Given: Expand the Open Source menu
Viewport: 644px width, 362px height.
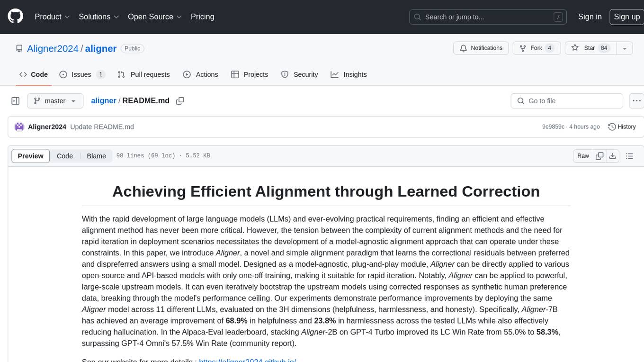Looking at the screenshot, I should pyautogui.click(x=155, y=17).
